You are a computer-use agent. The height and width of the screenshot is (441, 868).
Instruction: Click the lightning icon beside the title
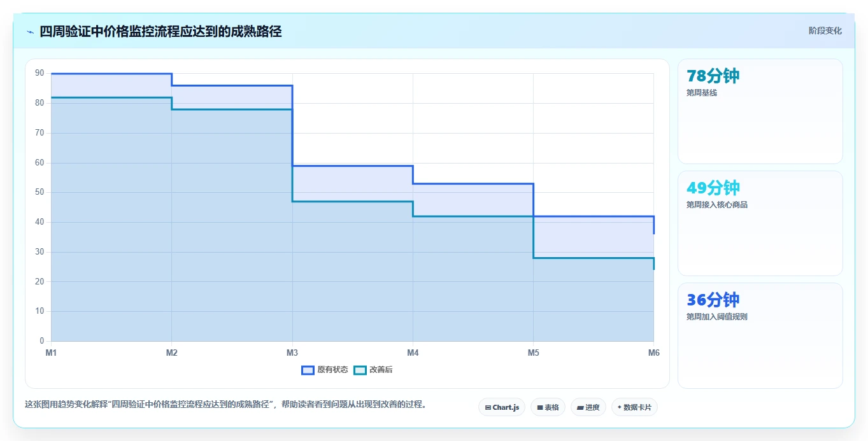(30, 32)
